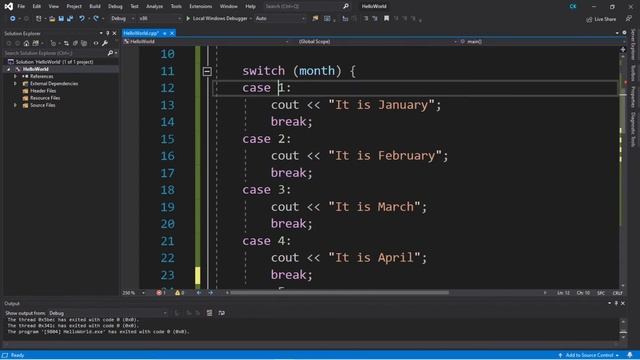640x360 pixels.
Task: Click the Save icon in toolbar
Action: (61, 19)
